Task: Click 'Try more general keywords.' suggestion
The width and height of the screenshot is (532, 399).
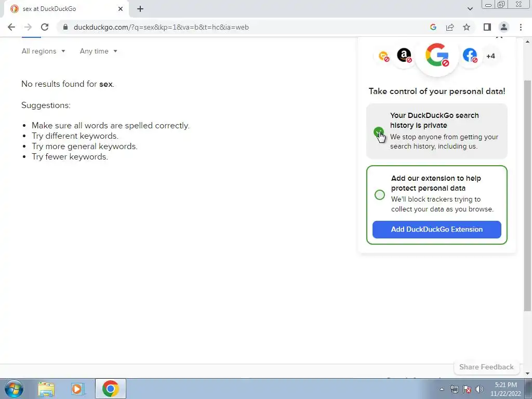Action: click(85, 146)
